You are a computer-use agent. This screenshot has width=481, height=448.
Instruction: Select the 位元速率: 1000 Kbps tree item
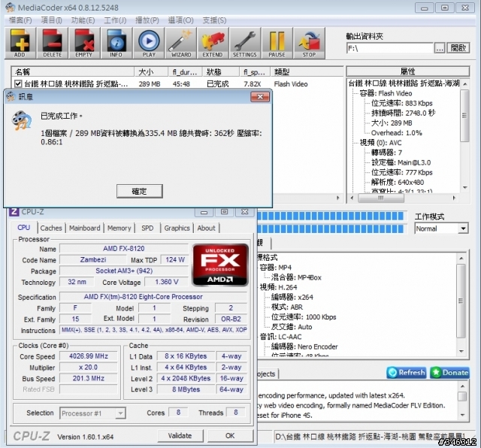[304, 316]
